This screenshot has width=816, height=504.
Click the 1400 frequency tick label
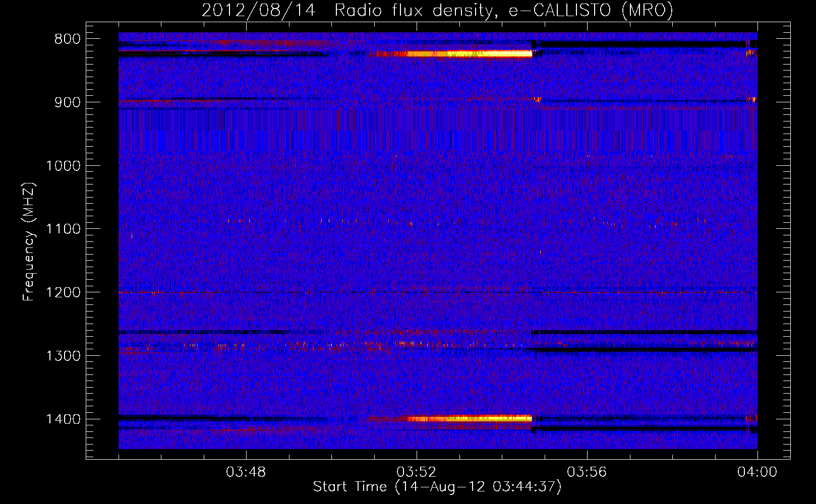(63, 419)
